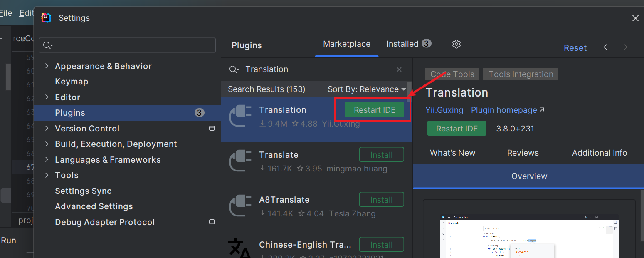The image size is (644, 258).
Task: Focus the plugin search field with Translation
Action: coord(316,69)
